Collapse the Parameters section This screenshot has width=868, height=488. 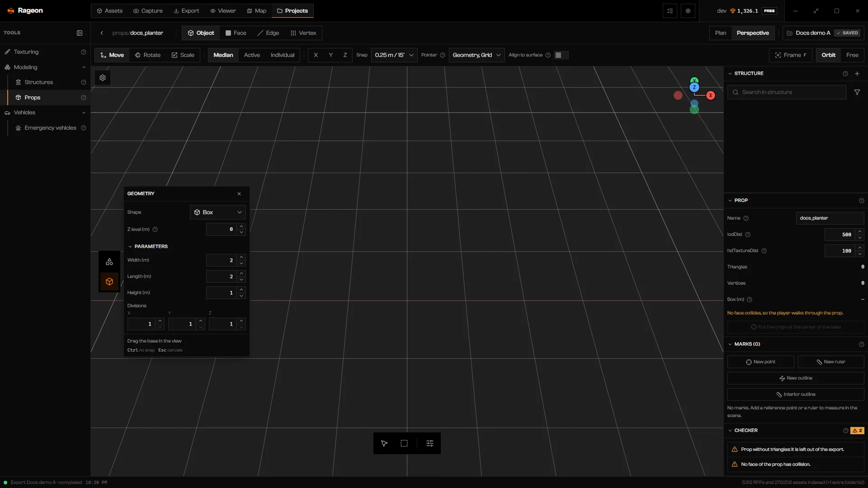(147, 247)
